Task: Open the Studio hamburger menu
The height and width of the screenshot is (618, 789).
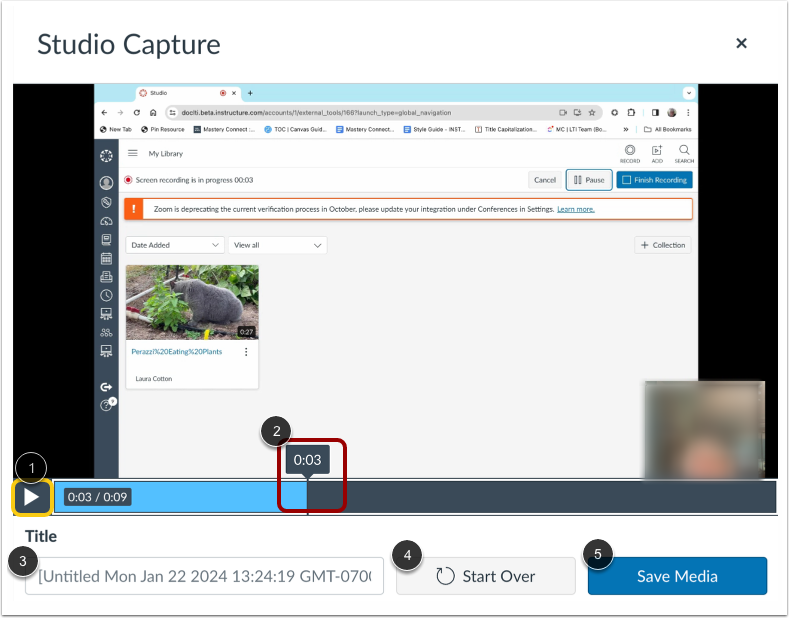Action: 132,153
